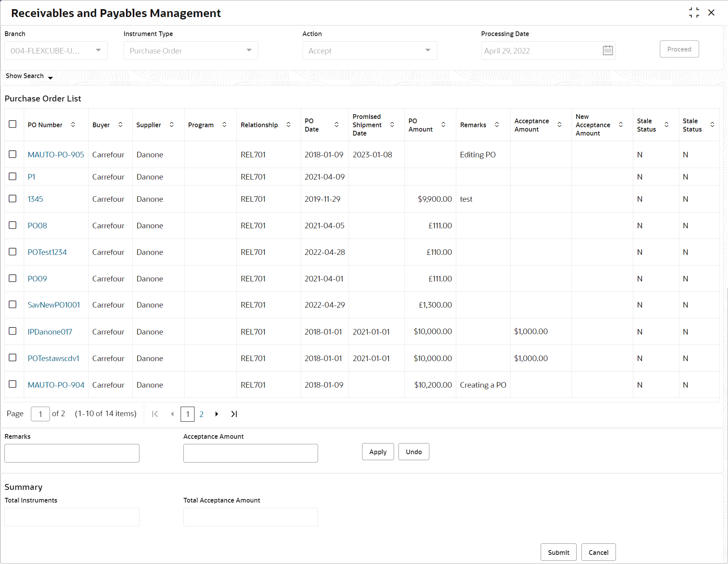Go to the next page arrow

point(217,414)
